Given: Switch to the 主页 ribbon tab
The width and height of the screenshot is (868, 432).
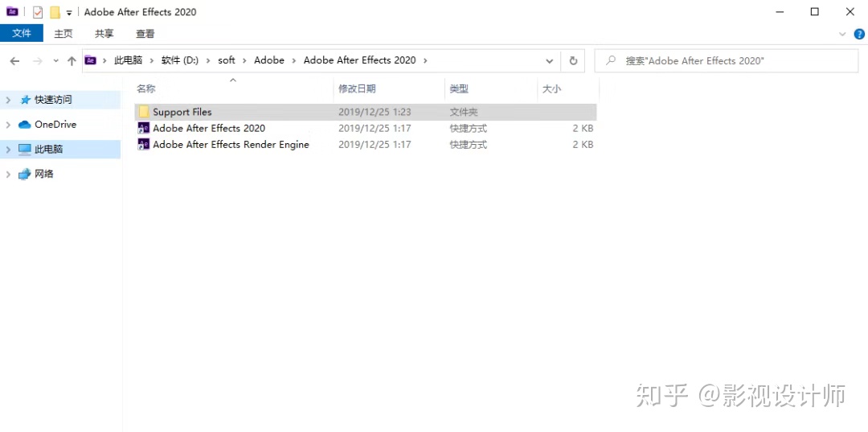Looking at the screenshot, I should tap(63, 33).
